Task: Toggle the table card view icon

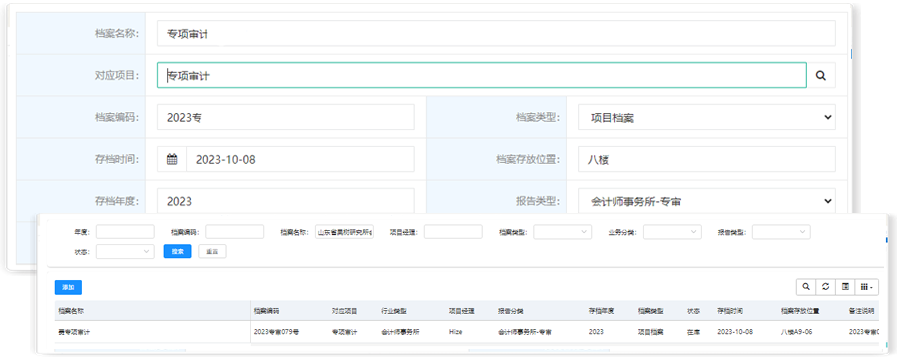Action: pos(845,287)
